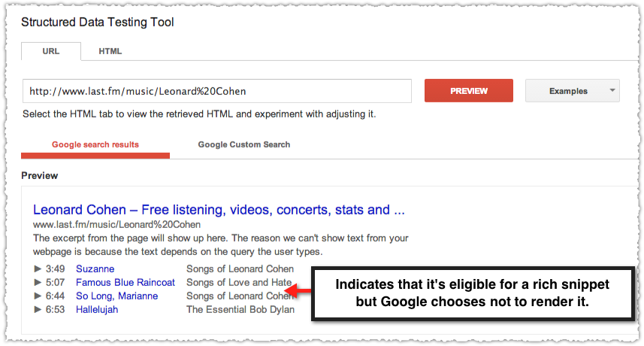Click the red PREVIEW button
The image size is (644, 346).
tap(469, 91)
